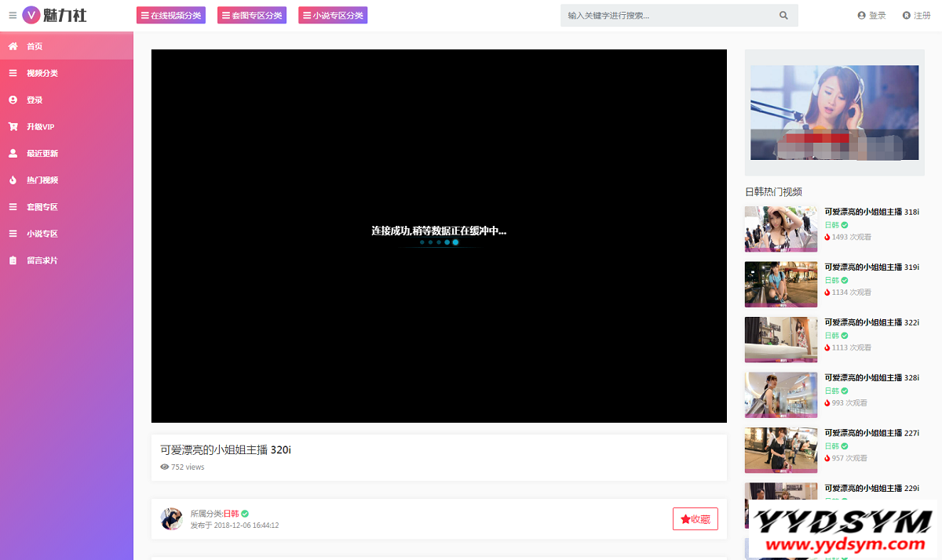Screen dimensions: 942x560
Task: Click the flame icon for 热门视频
Action: pos(13,180)
